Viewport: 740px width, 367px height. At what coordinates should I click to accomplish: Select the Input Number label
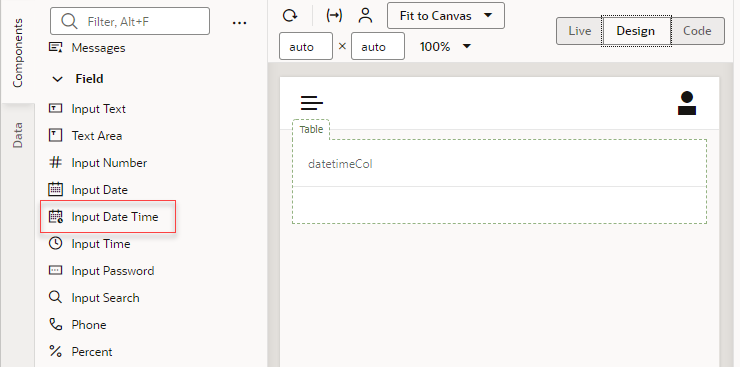click(x=109, y=163)
